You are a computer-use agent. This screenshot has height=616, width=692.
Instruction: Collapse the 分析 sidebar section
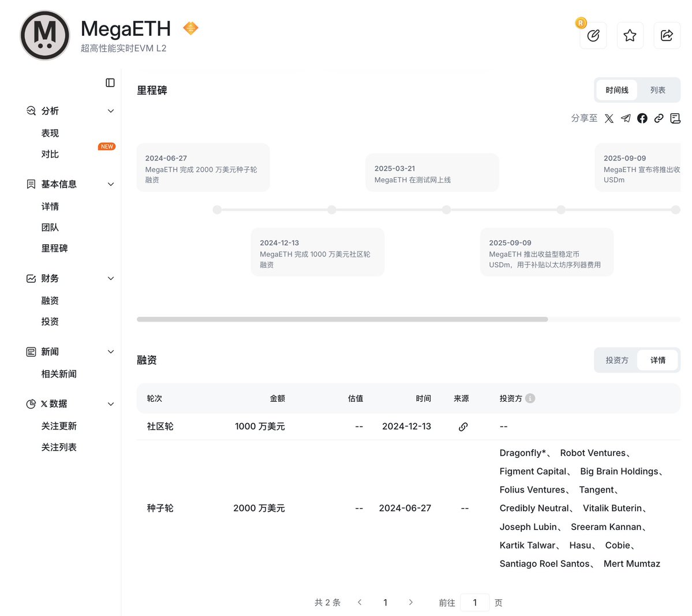pyautogui.click(x=111, y=111)
